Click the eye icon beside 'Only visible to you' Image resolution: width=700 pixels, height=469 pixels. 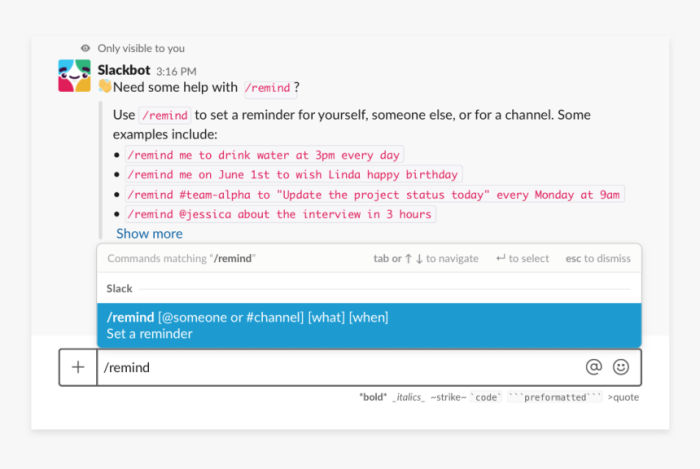[x=85, y=48]
